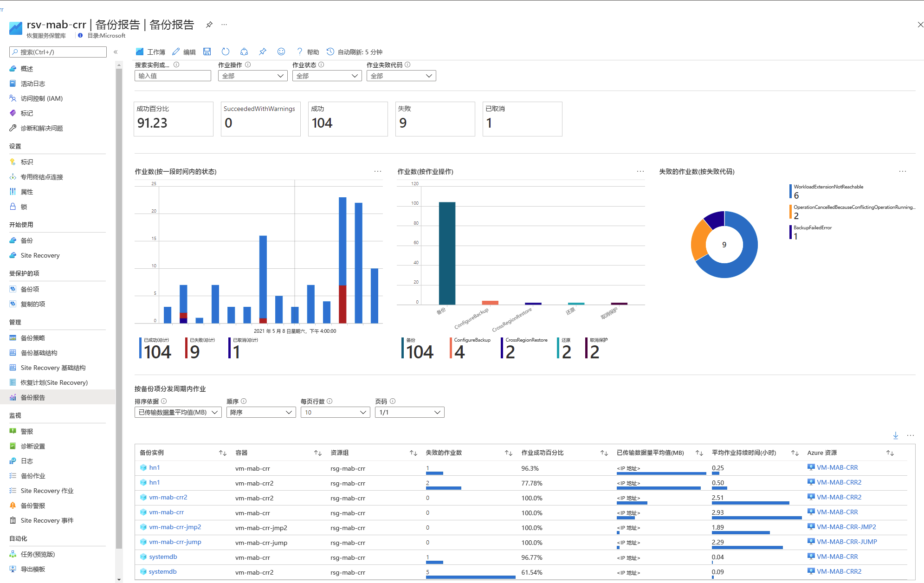The image size is (924, 583).
Task: Open the ellipsis menu above the table
Action: [911, 435]
